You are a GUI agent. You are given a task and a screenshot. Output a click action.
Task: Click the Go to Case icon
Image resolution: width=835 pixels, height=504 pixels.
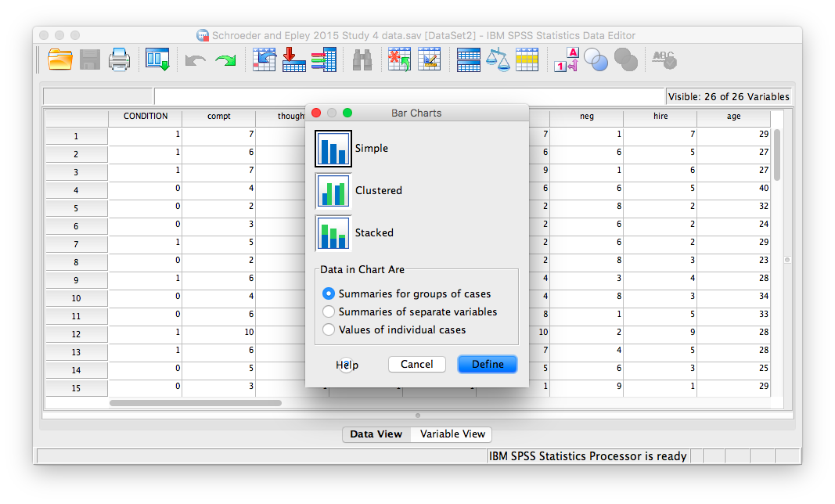coord(265,59)
